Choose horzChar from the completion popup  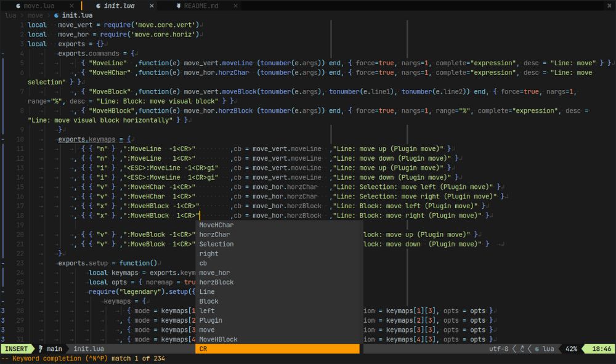[279, 235]
